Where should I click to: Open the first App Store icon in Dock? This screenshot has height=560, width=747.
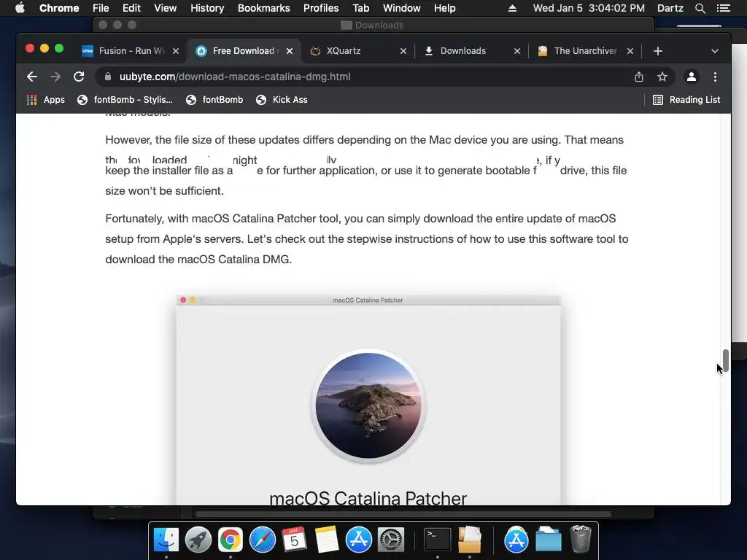[x=358, y=540]
